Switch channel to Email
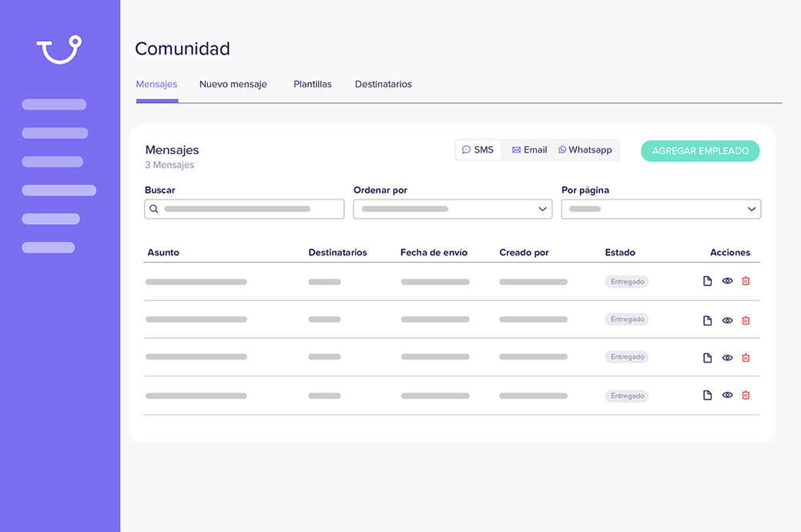The image size is (801, 532). click(529, 150)
